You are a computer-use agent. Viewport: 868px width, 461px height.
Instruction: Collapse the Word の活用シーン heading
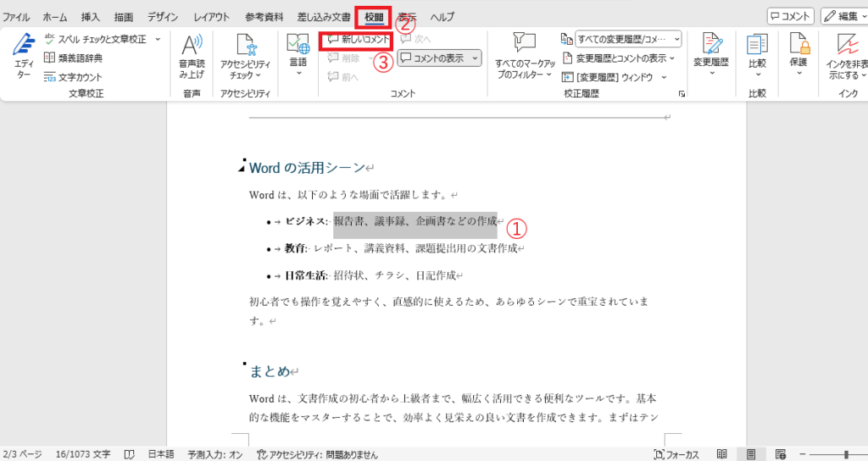[x=242, y=169]
